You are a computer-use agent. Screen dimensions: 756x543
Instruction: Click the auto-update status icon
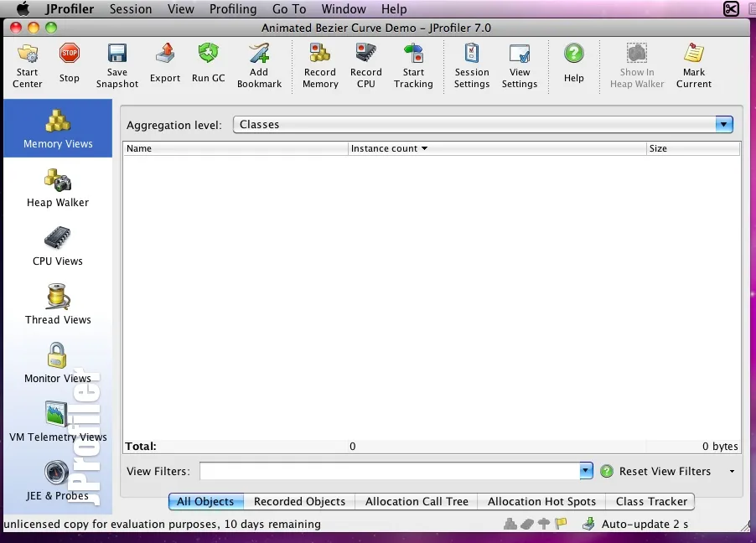click(588, 524)
